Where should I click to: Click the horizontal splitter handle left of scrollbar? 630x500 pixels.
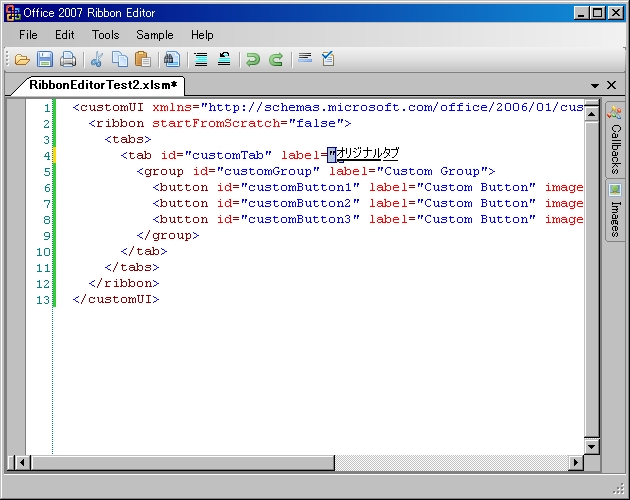click(x=11, y=463)
